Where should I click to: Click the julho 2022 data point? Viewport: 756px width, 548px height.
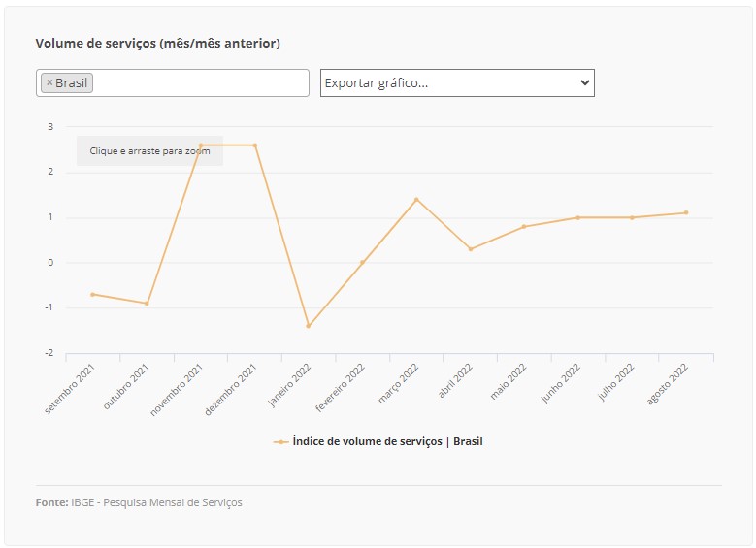pyautogui.click(x=632, y=217)
